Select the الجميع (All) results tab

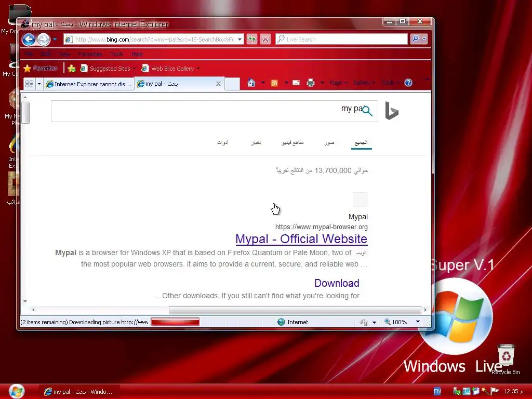coord(362,142)
